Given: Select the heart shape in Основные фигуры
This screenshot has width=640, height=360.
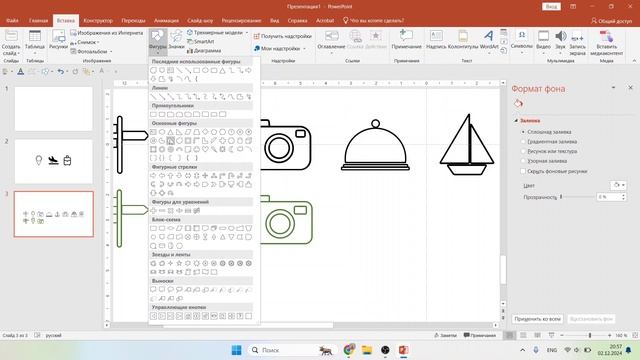Looking at the screenshot, I should tap(205, 149).
